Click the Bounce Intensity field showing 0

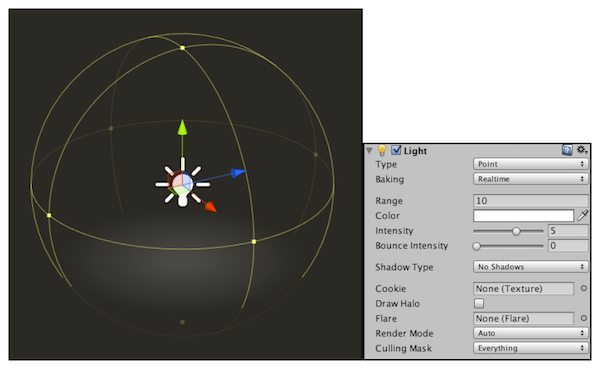tap(568, 245)
